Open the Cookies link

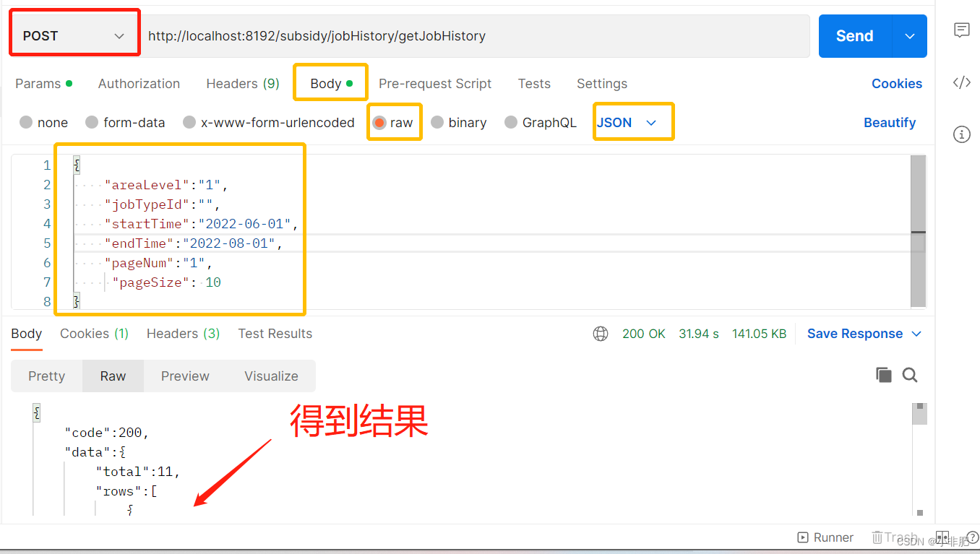(897, 84)
